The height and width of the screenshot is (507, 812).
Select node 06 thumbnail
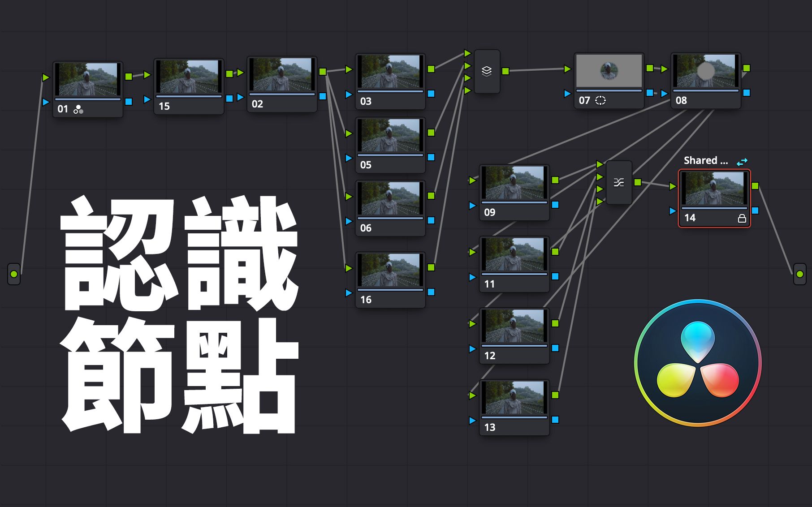[390, 198]
